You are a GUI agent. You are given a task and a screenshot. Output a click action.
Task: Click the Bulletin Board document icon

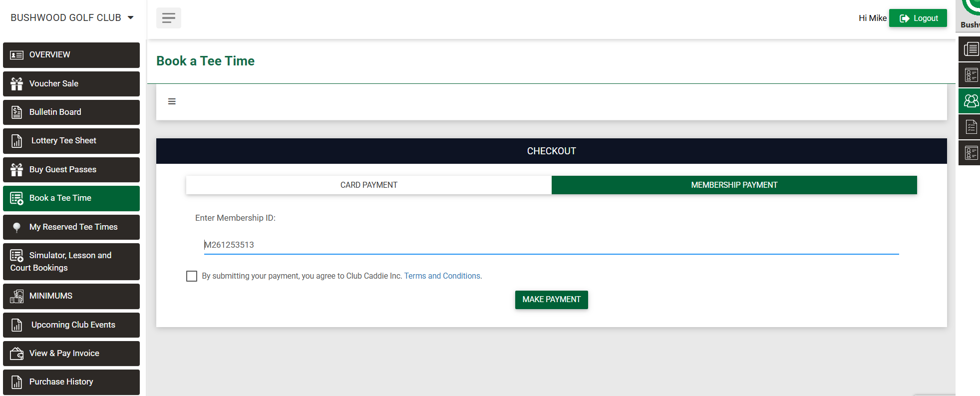[x=16, y=112]
